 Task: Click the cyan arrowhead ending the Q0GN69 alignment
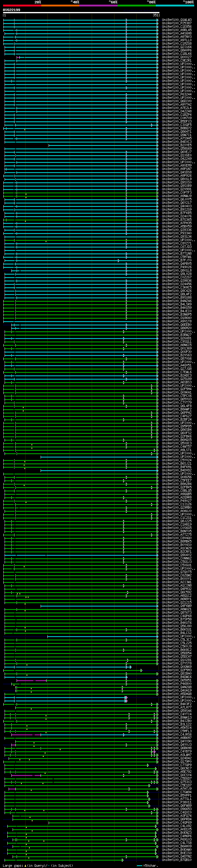[130, 667]
